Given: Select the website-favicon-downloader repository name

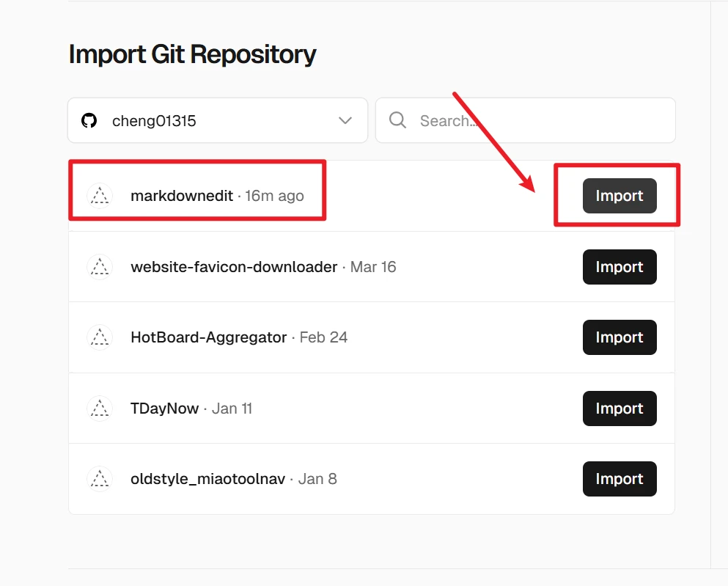Looking at the screenshot, I should point(233,267).
